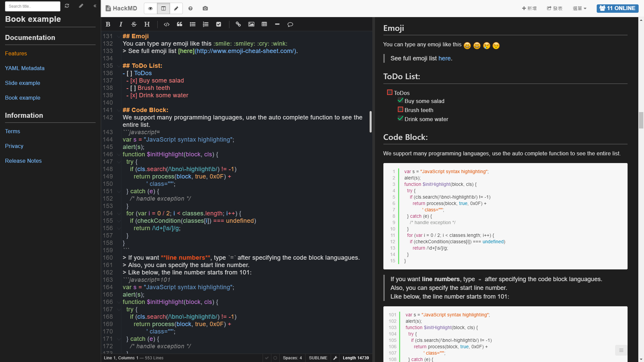Create a new note with 新增
This screenshot has height=362, width=644.
tap(529, 8)
